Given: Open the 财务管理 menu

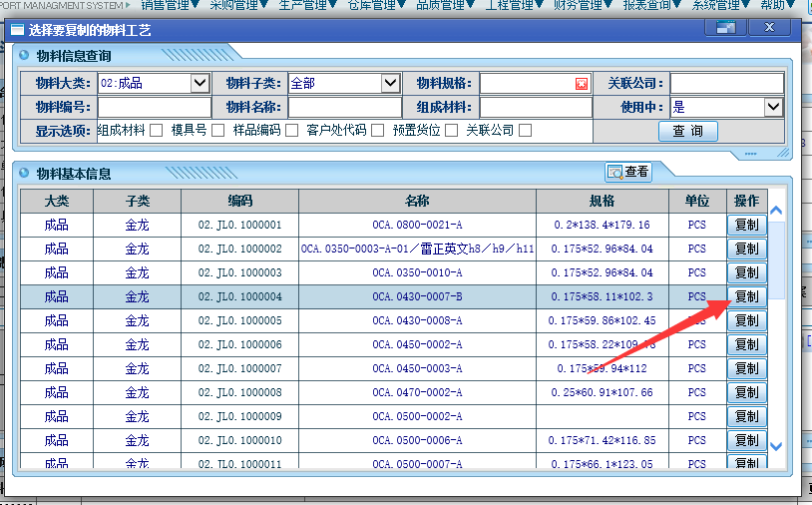Looking at the screenshot, I should point(582,5).
